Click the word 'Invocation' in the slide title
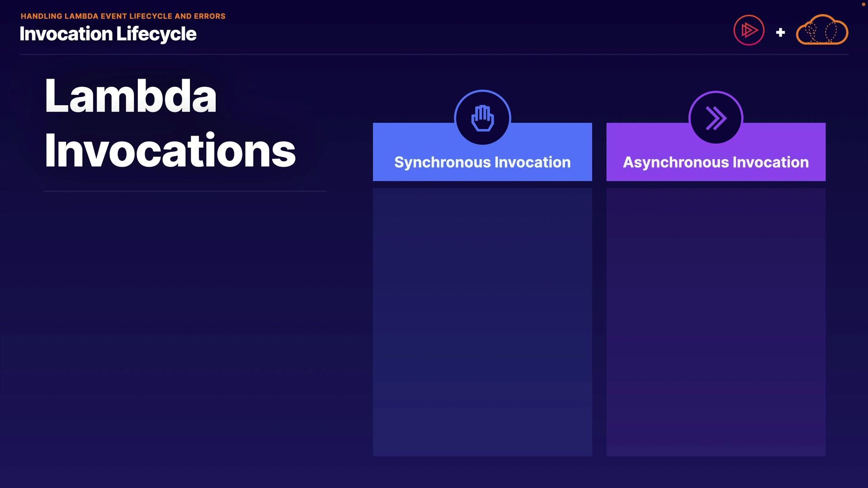 tap(66, 34)
